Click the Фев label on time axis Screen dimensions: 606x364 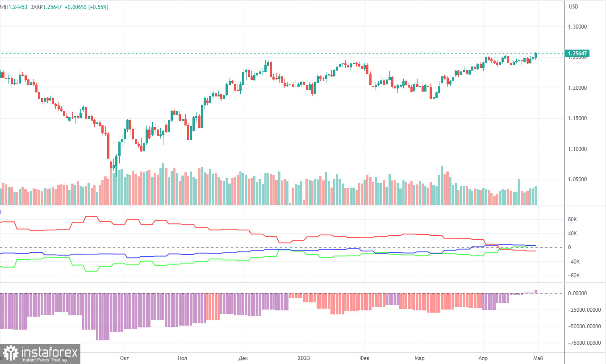click(x=365, y=358)
